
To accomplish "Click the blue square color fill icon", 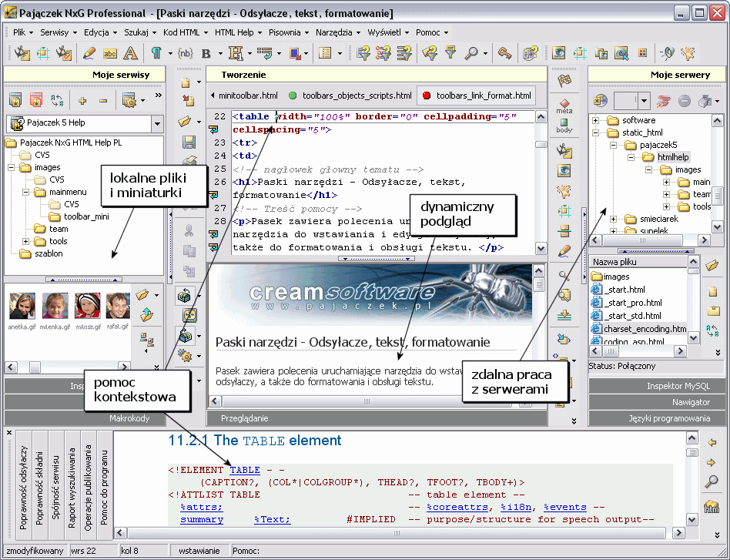I will click(295, 54).
